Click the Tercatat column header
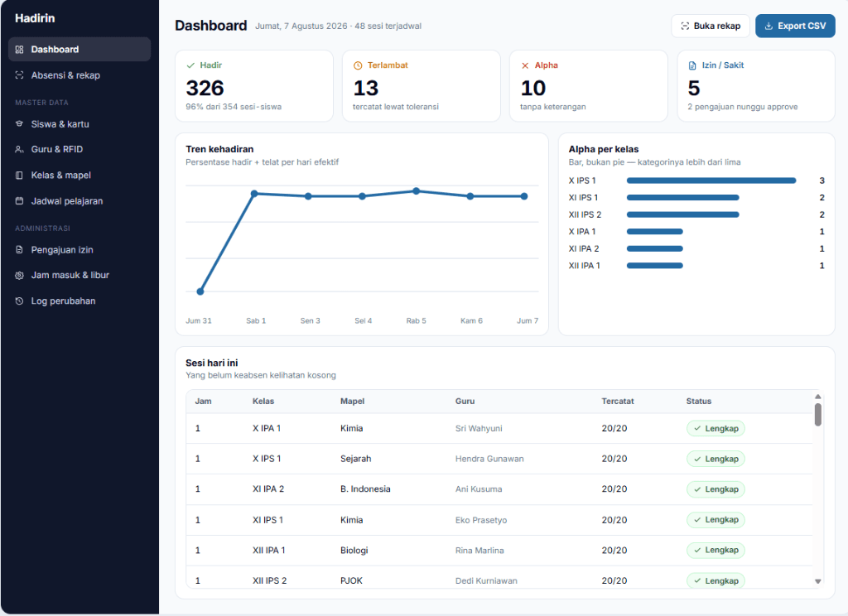Image resolution: width=848 pixels, height=616 pixels. [618, 402]
